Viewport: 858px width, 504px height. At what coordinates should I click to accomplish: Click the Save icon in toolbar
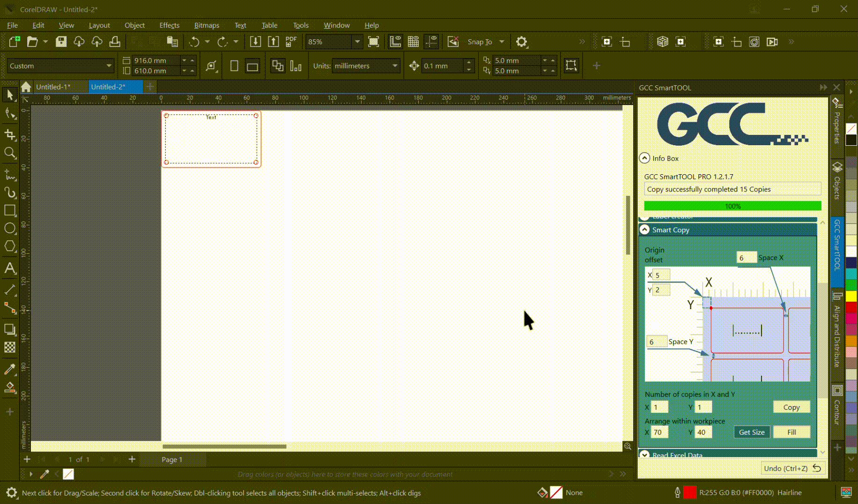(61, 42)
